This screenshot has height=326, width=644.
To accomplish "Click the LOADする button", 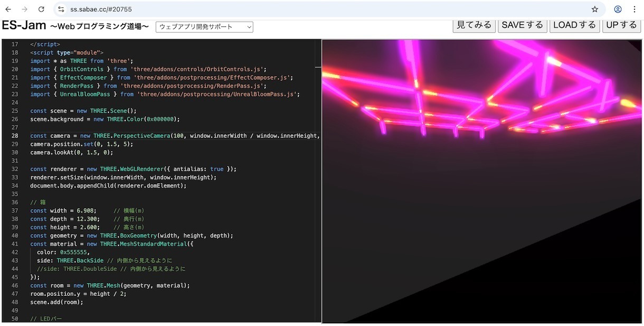I will (575, 25).
